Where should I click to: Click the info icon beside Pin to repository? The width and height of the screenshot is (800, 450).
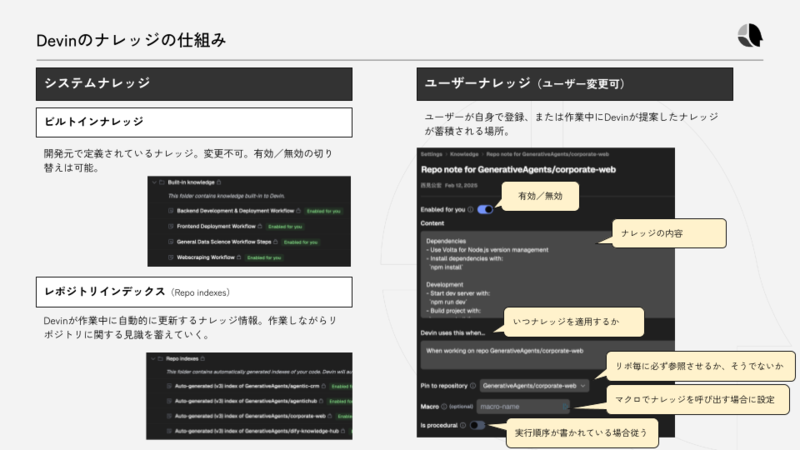tap(472, 386)
